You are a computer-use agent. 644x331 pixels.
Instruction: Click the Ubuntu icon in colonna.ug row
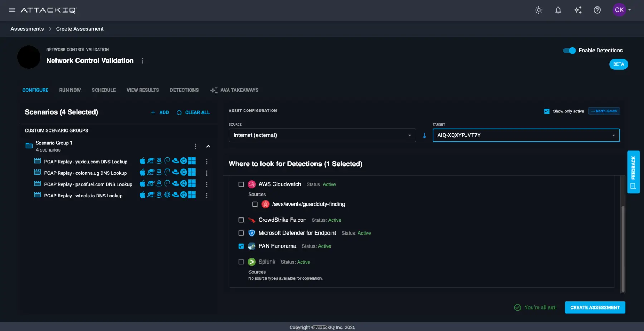pos(184,172)
